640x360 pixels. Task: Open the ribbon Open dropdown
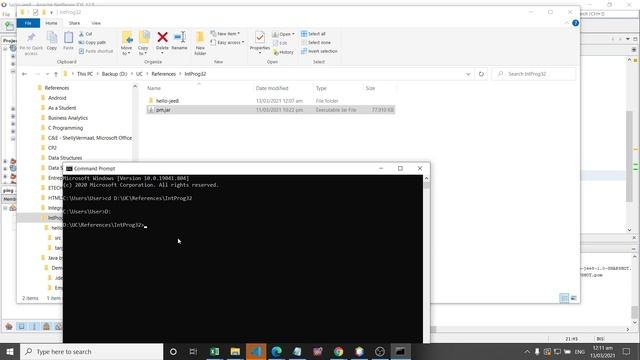click(x=283, y=34)
